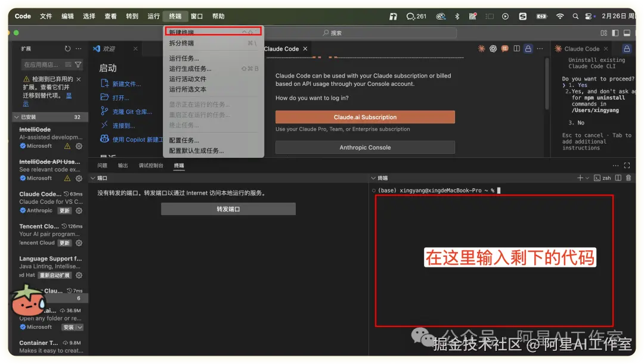Screen dimensions: 644x364
Task: Click 更新 button for Claude Code extension
Action: (64, 210)
